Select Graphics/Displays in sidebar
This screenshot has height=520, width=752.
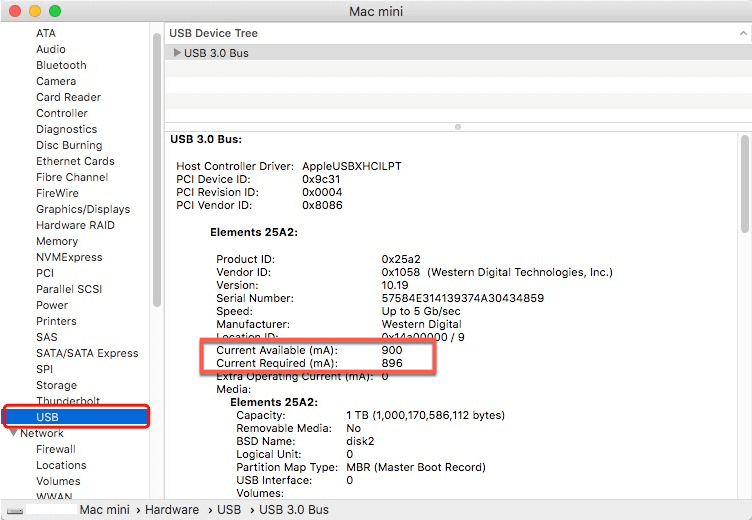click(83, 209)
